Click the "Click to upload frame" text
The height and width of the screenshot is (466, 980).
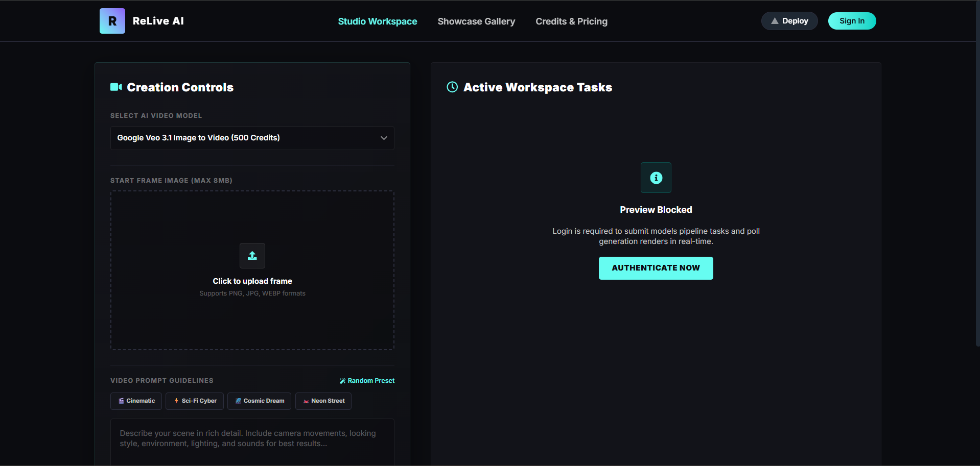252,281
